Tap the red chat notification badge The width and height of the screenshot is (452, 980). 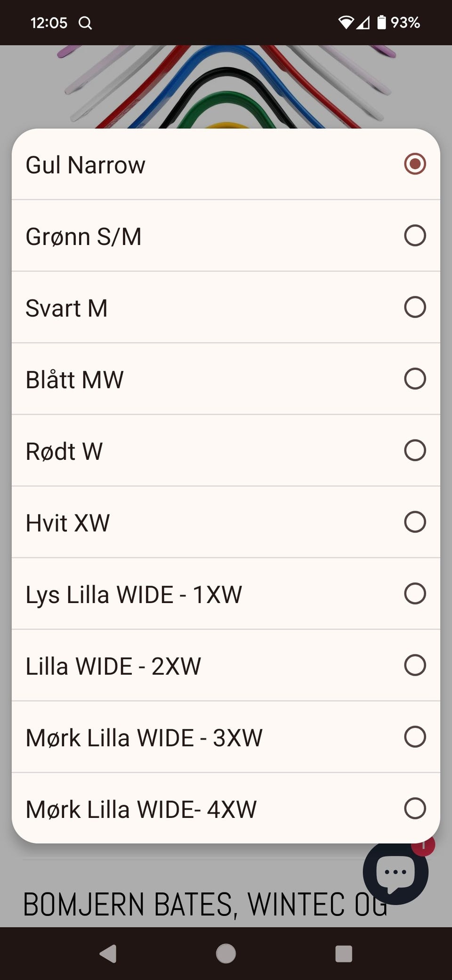point(423,846)
